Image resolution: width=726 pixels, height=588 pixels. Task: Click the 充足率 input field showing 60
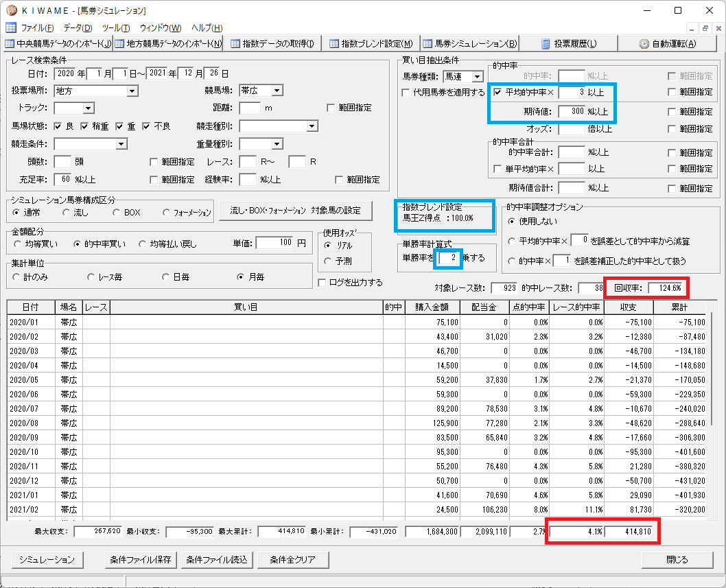point(62,179)
